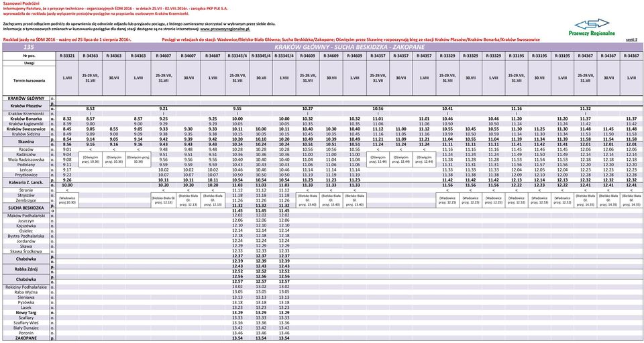This screenshot has height=343, width=644.
Task: Select the 'Szanowni Podróżni' heading
Action: pos(17,3)
